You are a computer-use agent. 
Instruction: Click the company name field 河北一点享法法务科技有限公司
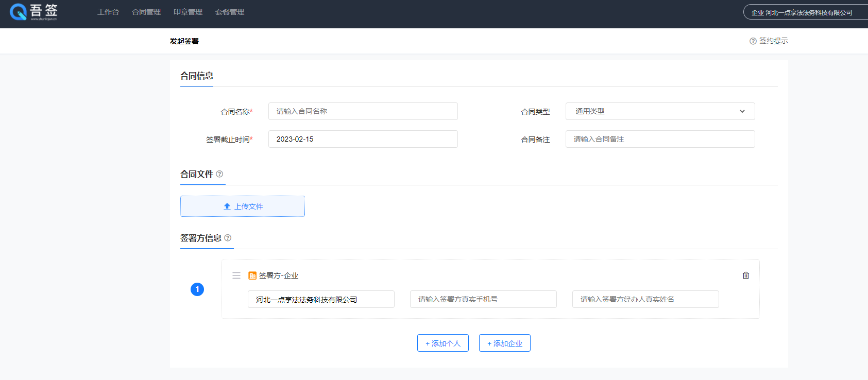(321, 299)
